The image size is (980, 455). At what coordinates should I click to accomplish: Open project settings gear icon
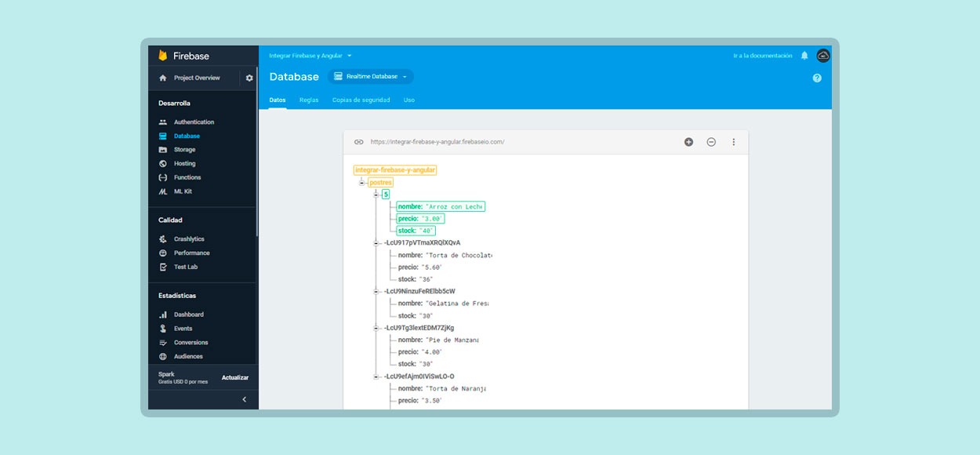tap(249, 78)
